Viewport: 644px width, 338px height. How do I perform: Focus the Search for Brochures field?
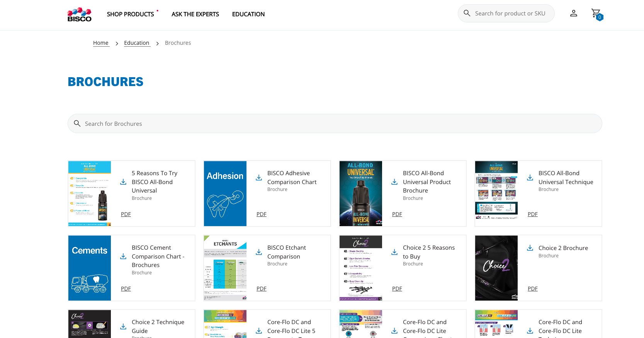tap(335, 123)
